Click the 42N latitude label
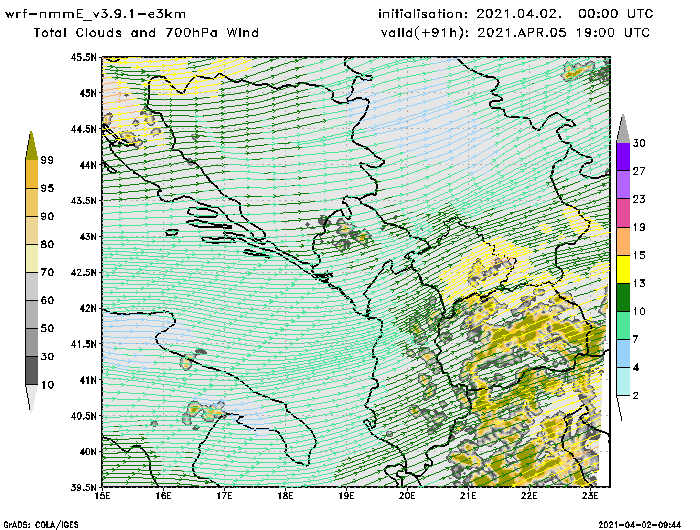 [x=88, y=308]
